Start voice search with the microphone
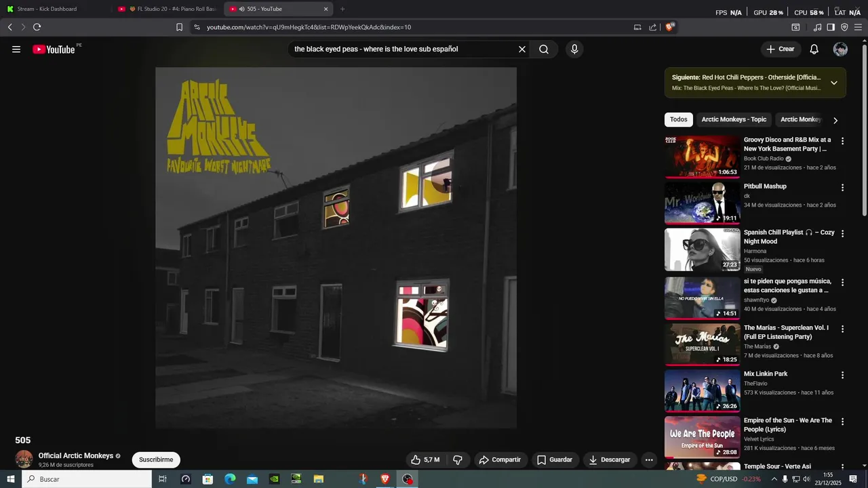 [x=574, y=49]
